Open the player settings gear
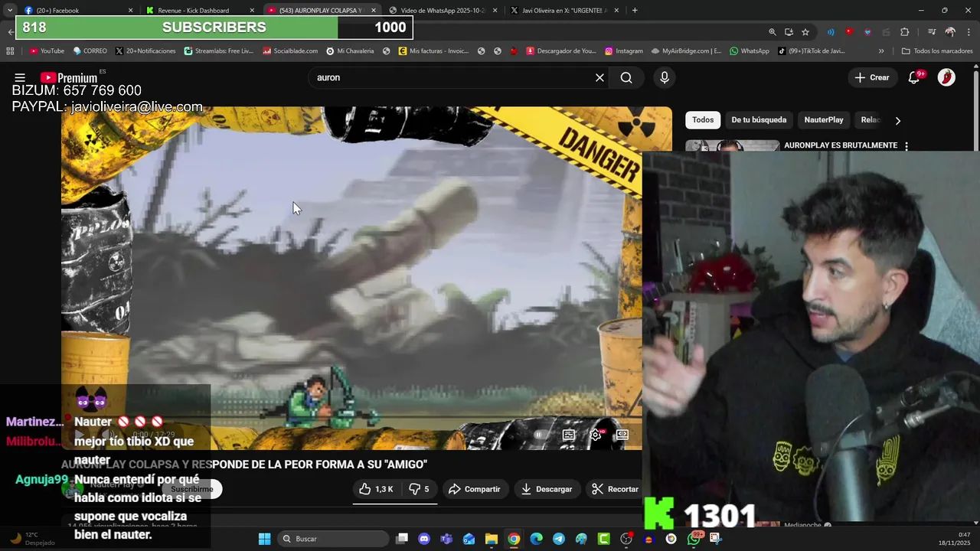980x551 pixels. [596, 435]
